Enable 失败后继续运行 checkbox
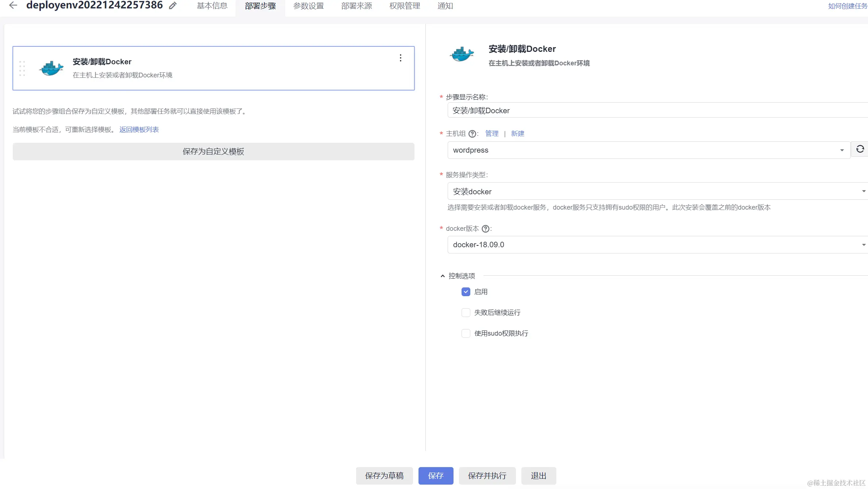This screenshot has width=868, height=489. click(x=466, y=313)
